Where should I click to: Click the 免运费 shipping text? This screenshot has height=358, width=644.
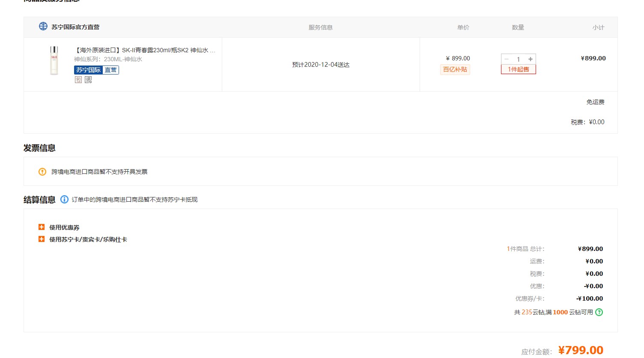click(x=595, y=102)
